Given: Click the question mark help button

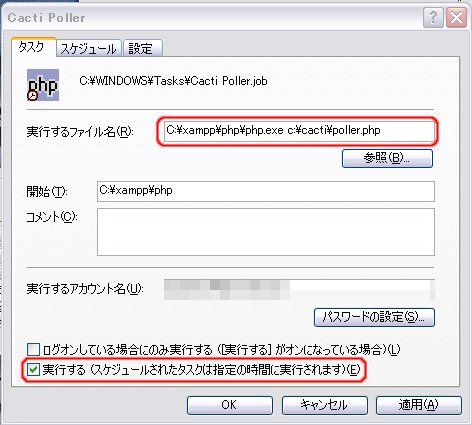Looking at the screenshot, I should coord(433,17).
